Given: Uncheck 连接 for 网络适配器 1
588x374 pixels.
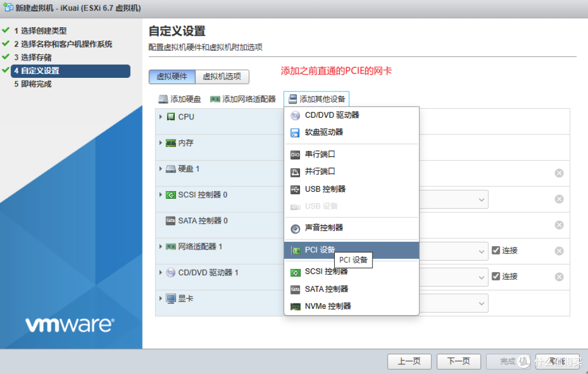Looking at the screenshot, I should click(495, 250).
